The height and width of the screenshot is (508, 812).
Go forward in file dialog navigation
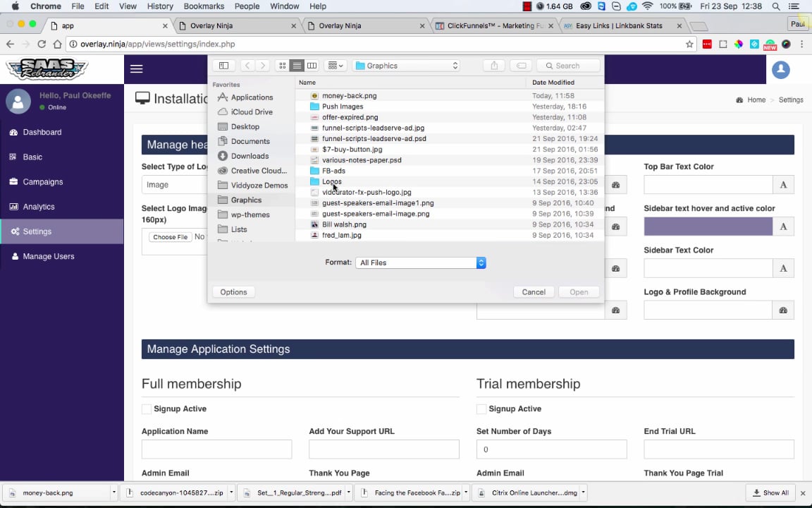click(x=262, y=66)
